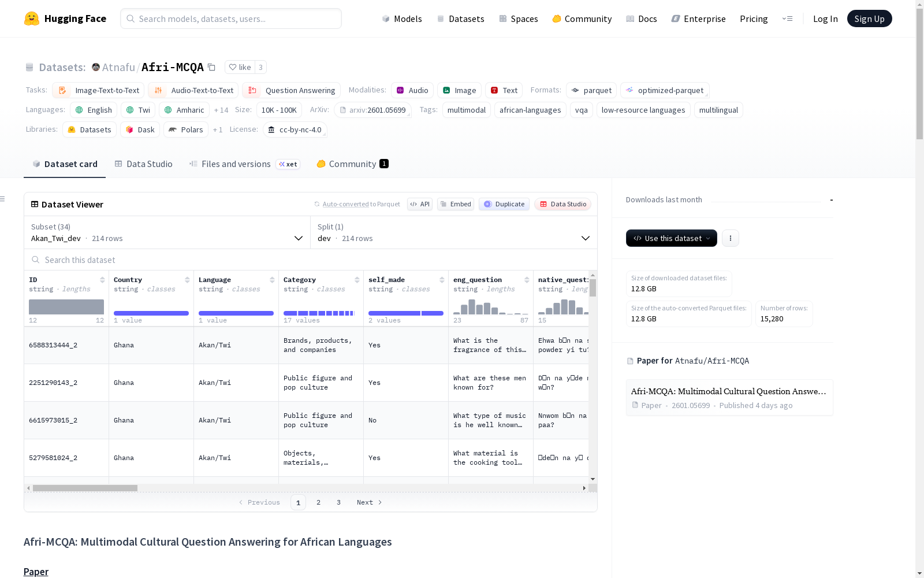Sort by the self_made column
Screen dimensions: 924x578
442,280
